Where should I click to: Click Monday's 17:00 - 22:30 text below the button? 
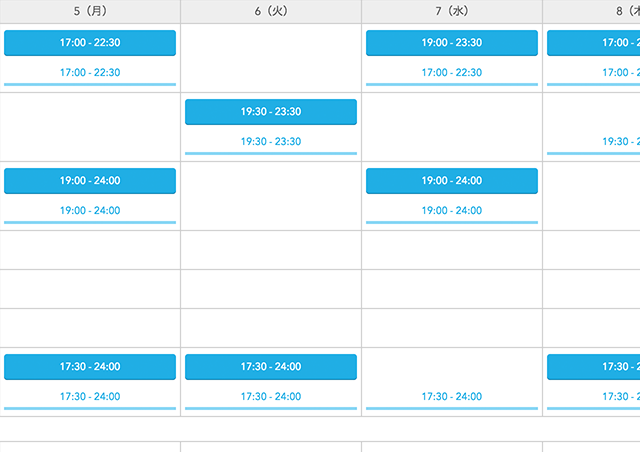point(90,73)
